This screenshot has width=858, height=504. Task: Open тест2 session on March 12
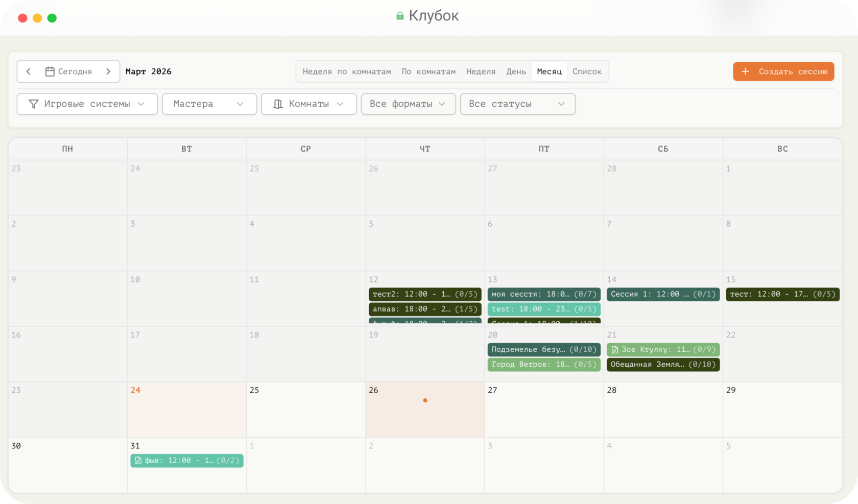[x=425, y=294]
